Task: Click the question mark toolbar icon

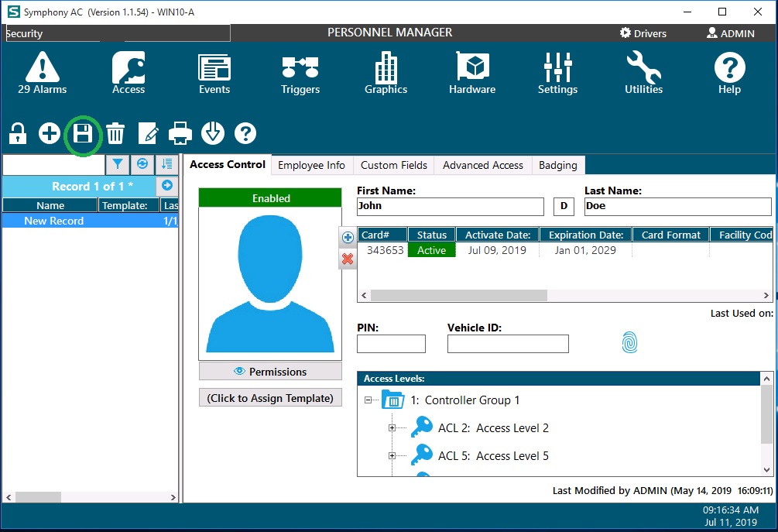Action: pos(245,133)
